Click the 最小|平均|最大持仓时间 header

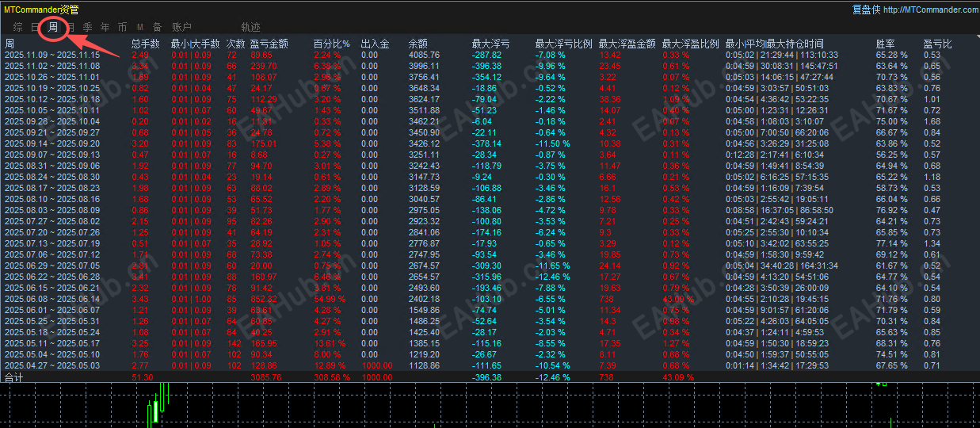click(x=774, y=44)
